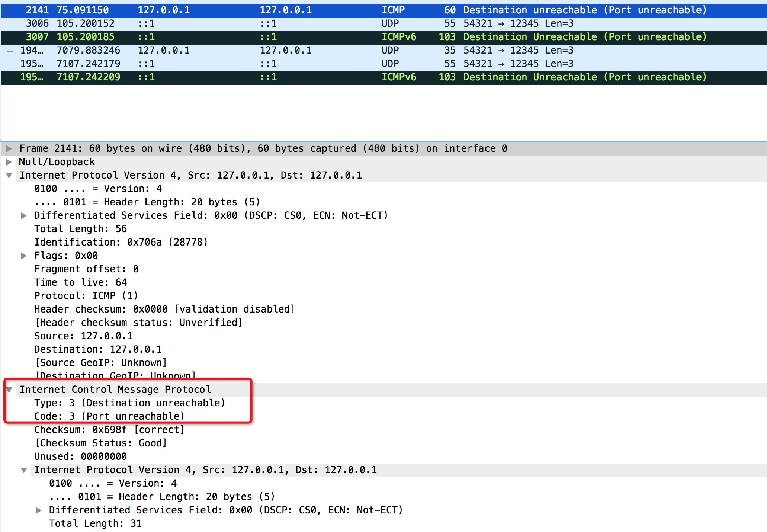
Task: Select the Checksum: 0x698f field
Action: point(109,430)
